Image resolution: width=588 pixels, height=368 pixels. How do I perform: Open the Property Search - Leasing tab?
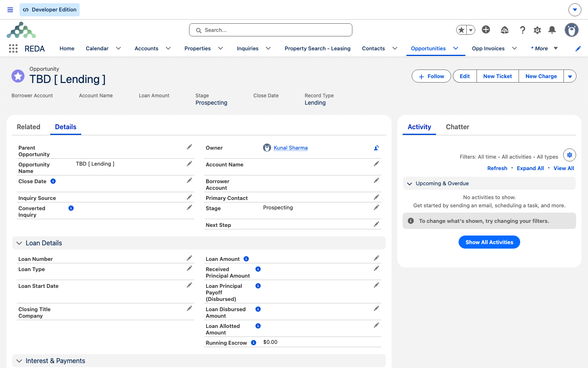[318, 48]
